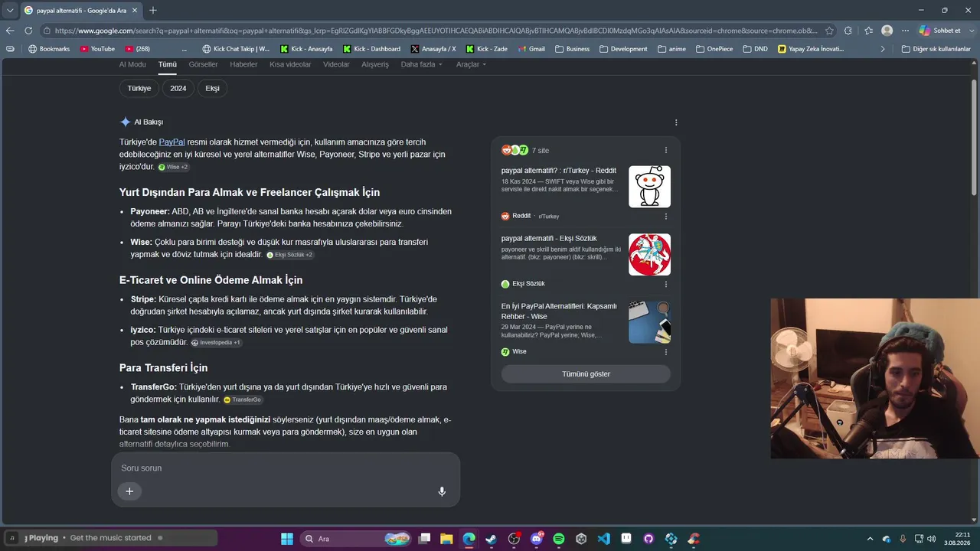980x551 pixels.
Task: Open the Investopedia +1 source chip
Action: tap(216, 343)
